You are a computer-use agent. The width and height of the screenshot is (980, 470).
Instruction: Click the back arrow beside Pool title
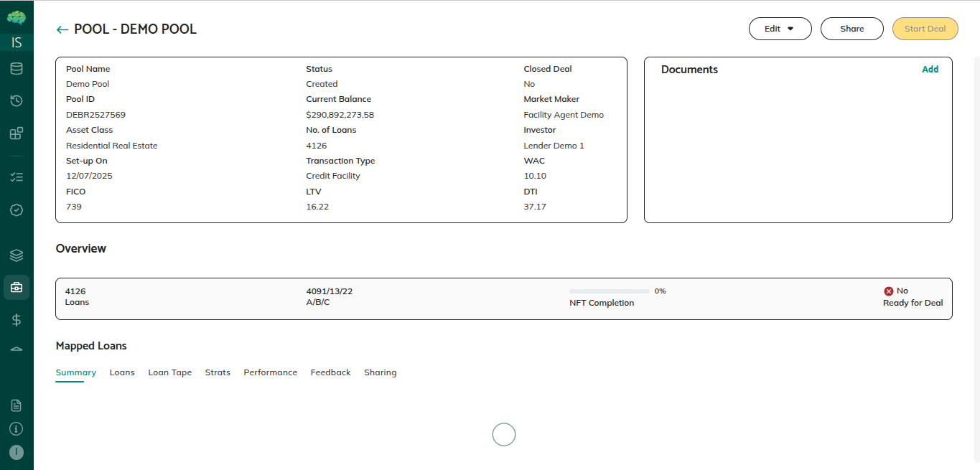click(62, 29)
